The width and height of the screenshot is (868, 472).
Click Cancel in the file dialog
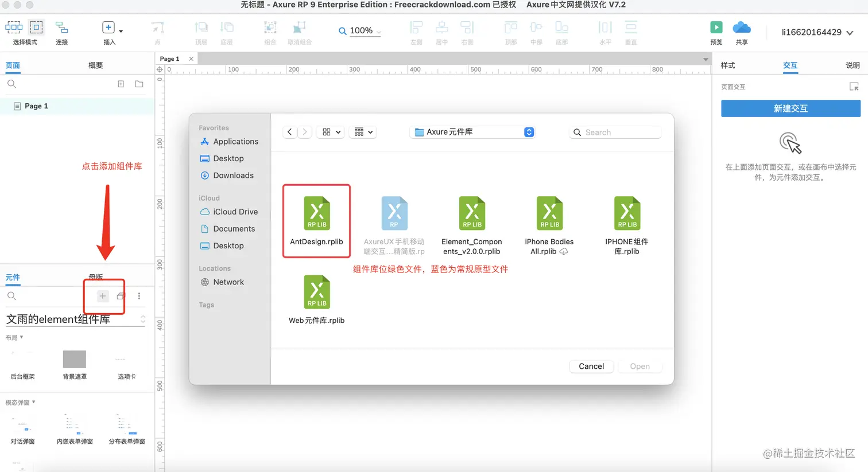pyautogui.click(x=591, y=366)
